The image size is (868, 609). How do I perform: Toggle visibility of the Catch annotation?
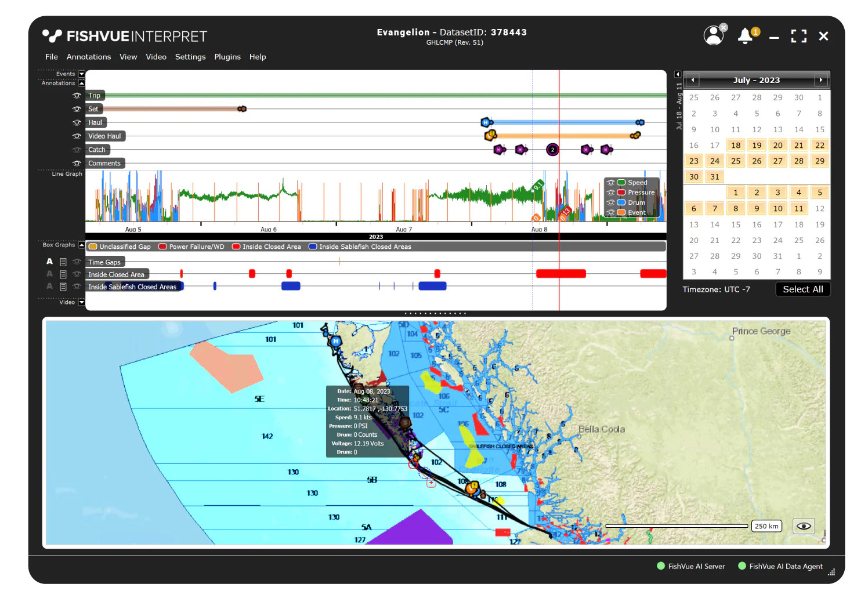[x=77, y=150]
